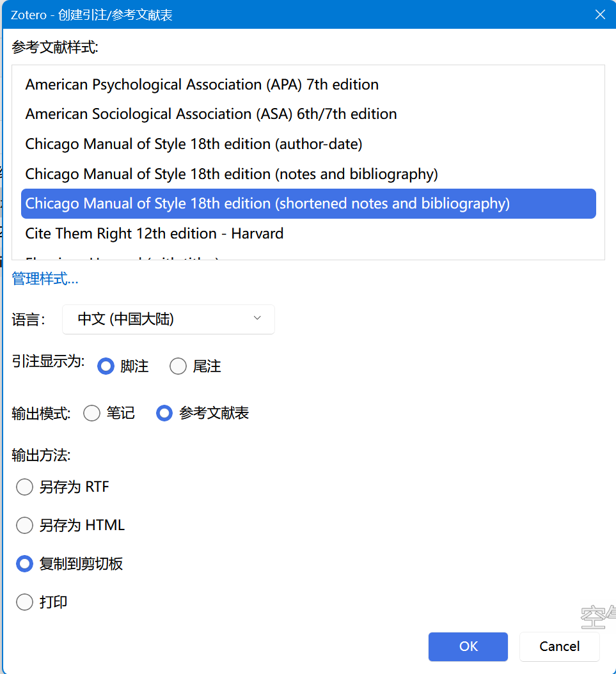Select 另存为 HTML output method

[25, 526]
